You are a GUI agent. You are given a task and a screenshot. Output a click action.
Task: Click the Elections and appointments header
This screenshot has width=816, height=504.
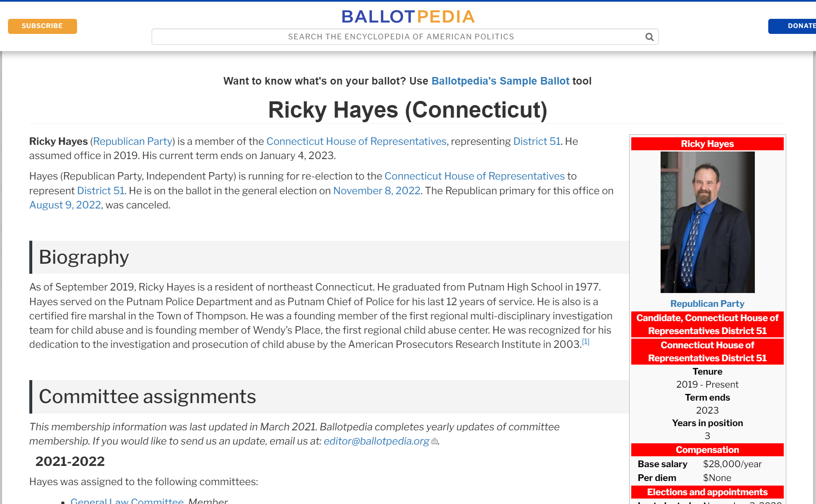point(707,492)
